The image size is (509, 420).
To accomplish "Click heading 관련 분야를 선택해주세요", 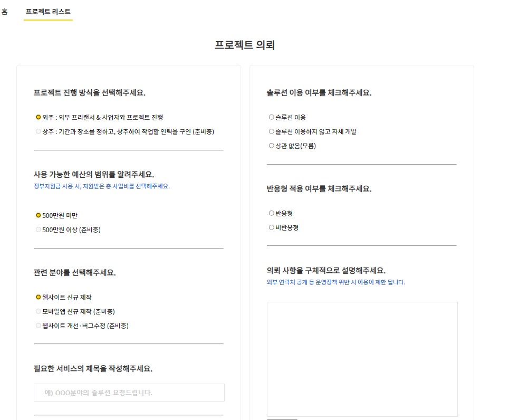I will pyautogui.click(x=75, y=273).
